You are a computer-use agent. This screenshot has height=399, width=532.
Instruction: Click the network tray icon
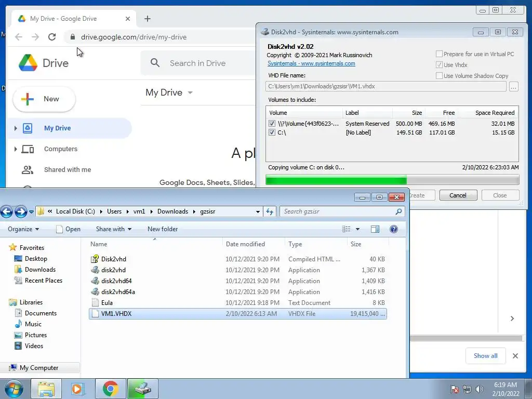467,389
